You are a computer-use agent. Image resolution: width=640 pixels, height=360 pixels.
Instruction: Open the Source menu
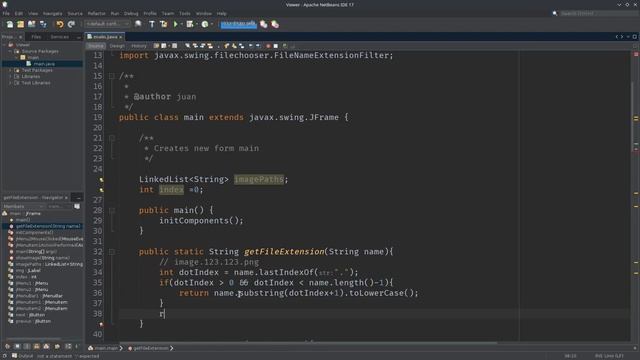(75, 13)
